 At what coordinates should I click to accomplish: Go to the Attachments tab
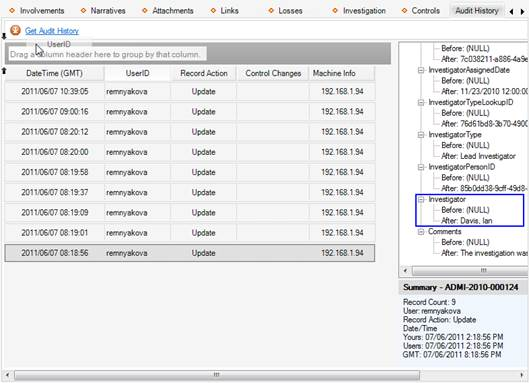click(168, 11)
